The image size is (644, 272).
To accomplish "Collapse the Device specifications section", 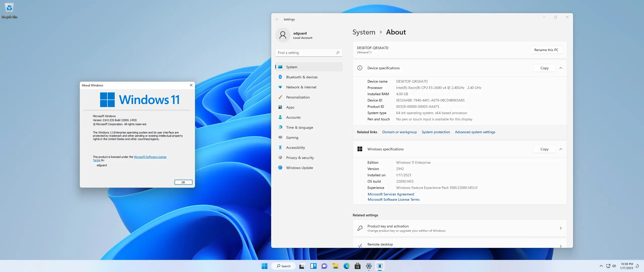I will pos(561,68).
